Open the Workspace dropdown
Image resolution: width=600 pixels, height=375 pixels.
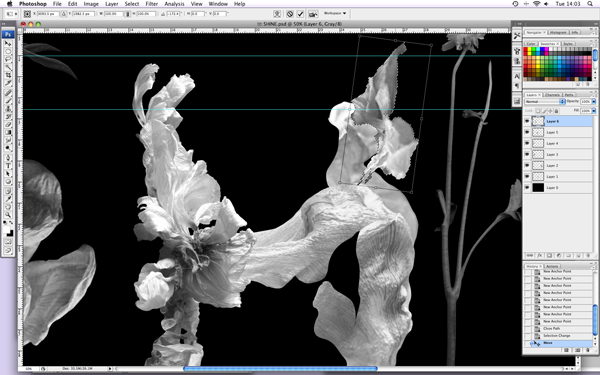click(335, 13)
